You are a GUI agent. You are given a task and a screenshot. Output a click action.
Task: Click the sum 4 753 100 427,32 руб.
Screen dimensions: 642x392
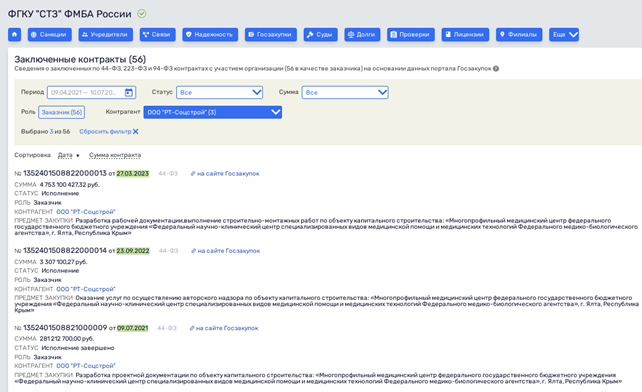click(x=70, y=185)
